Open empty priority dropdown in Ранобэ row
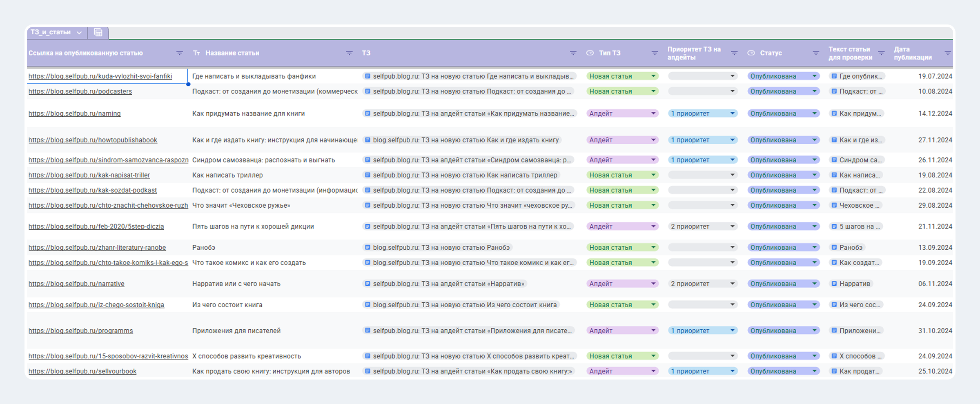The height and width of the screenshot is (404, 980). [x=732, y=247]
